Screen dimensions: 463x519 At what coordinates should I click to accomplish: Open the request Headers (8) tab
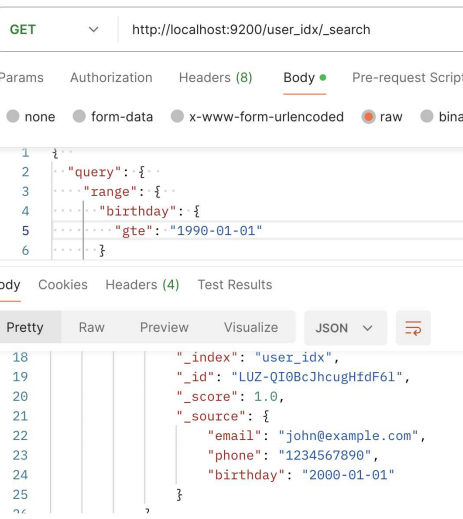216,78
